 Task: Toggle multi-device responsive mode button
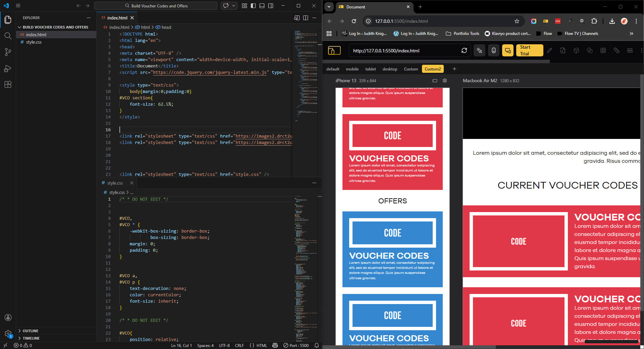pyautogui.click(x=508, y=51)
